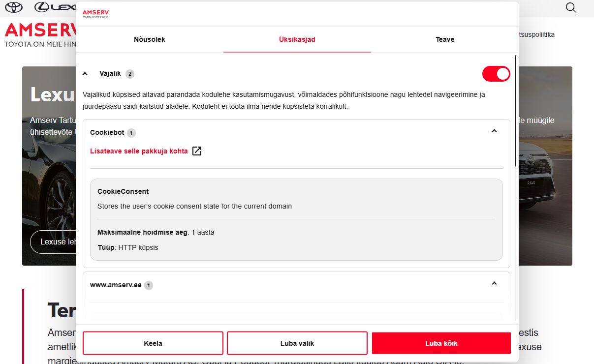Click the 'Tüüp: HTTP küpsis' line
This screenshot has width=594, height=364.
(128, 247)
